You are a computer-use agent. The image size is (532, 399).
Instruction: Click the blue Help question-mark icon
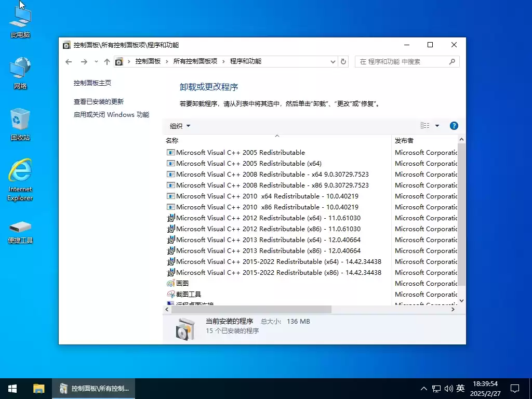[x=454, y=125]
